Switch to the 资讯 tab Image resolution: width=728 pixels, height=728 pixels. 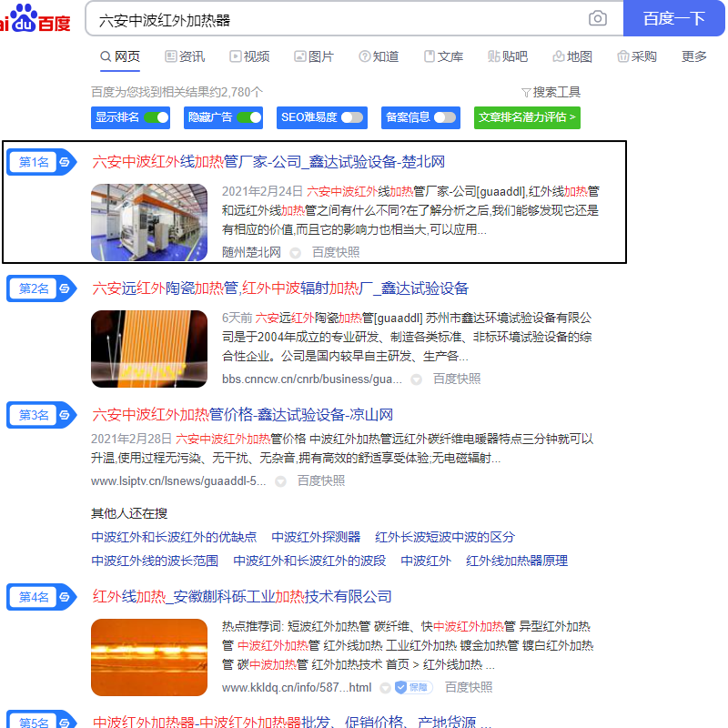(x=185, y=56)
